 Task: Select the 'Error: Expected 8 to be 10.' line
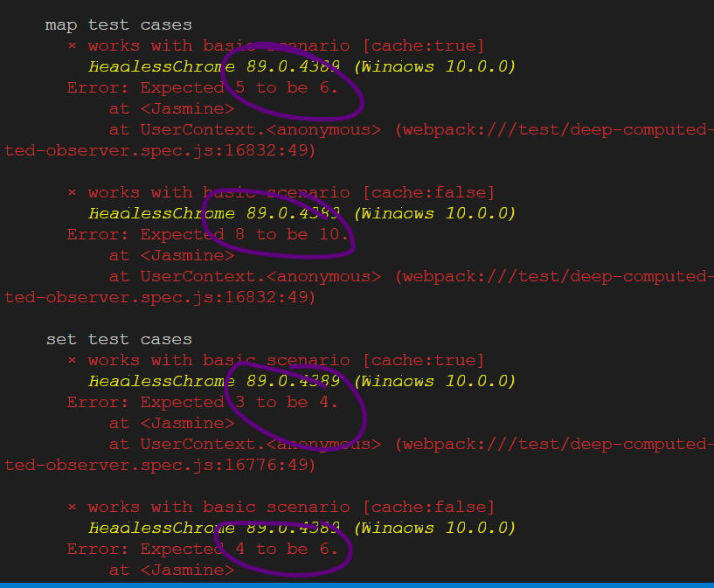(208, 235)
